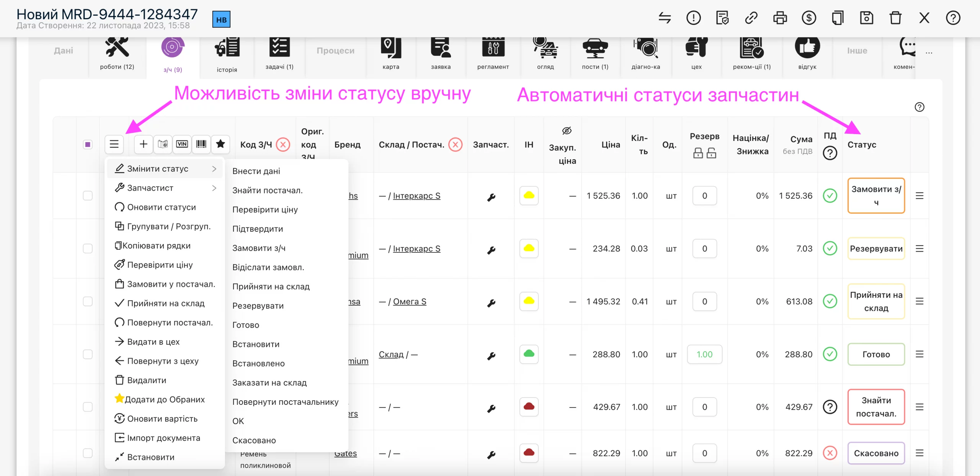Expand Запчастист submenu
Screen dimensions: 980x476
click(165, 188)
